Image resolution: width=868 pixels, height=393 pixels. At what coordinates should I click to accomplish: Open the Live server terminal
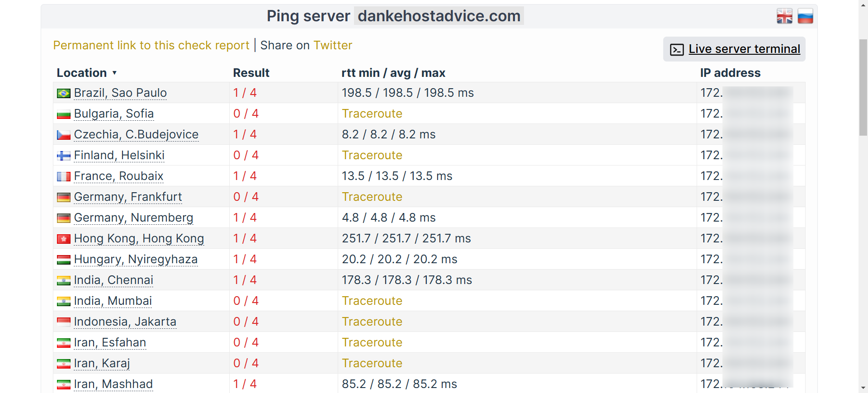coord(744,49)
